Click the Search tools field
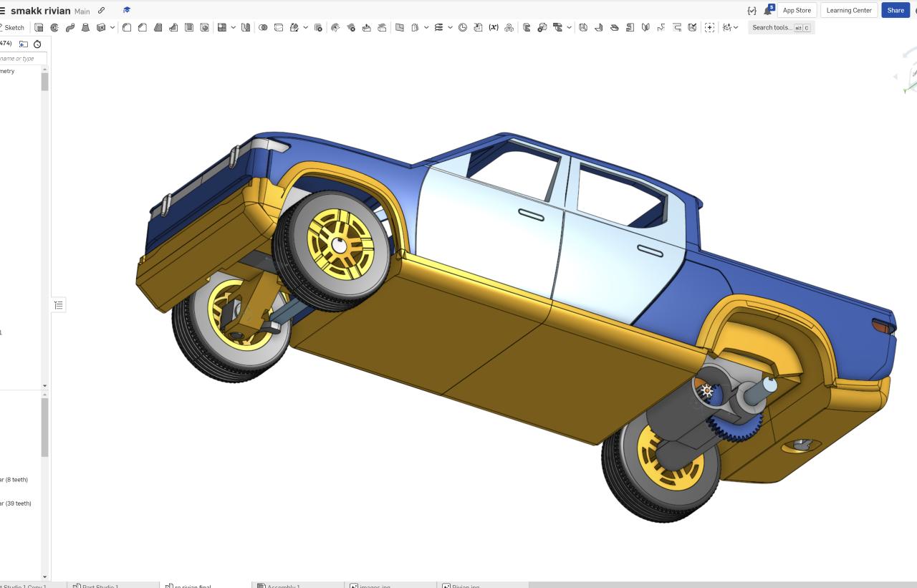The height and width of the screenshot is (588, 917). point(772,27)
